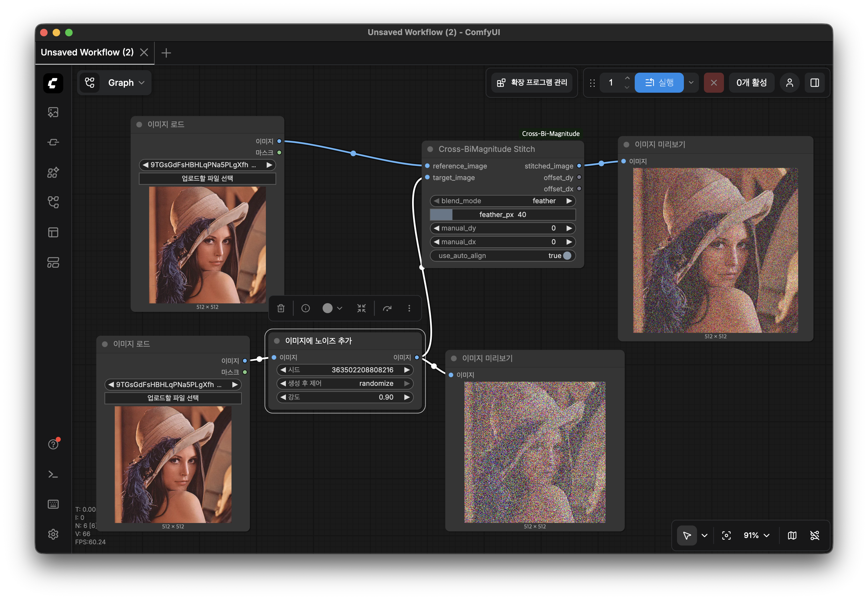Click the blue 실행 run button

click(659, 83)
